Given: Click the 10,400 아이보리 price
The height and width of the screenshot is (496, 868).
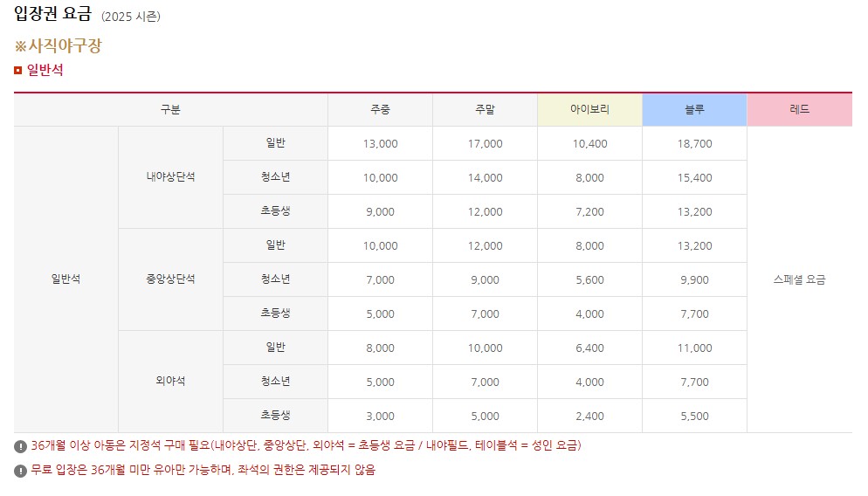Looking at the screenshot, I should [589, 144].
